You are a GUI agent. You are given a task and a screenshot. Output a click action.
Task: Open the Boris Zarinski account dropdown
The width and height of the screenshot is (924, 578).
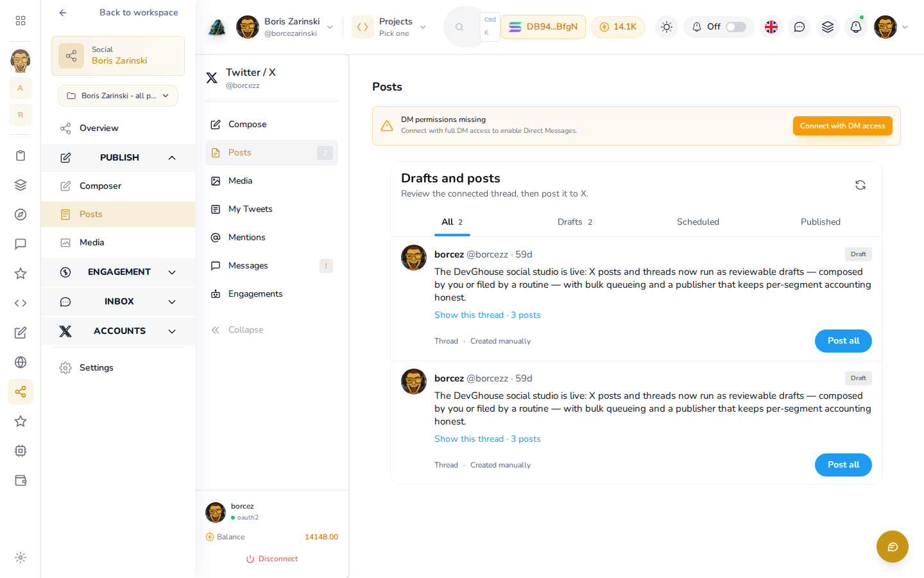click(x=285, y=27)
